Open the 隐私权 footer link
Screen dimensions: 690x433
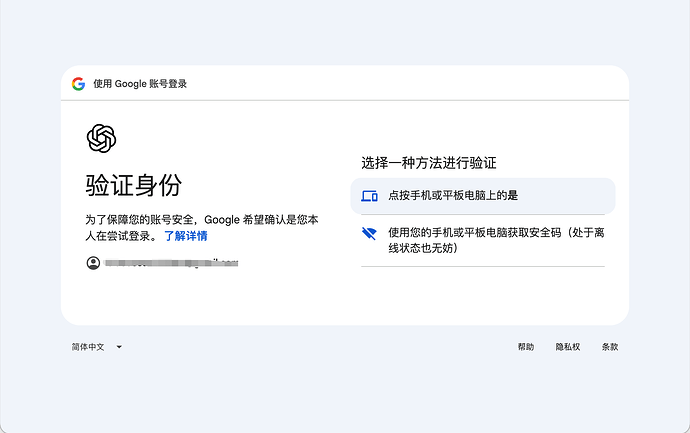click(568, 347)
